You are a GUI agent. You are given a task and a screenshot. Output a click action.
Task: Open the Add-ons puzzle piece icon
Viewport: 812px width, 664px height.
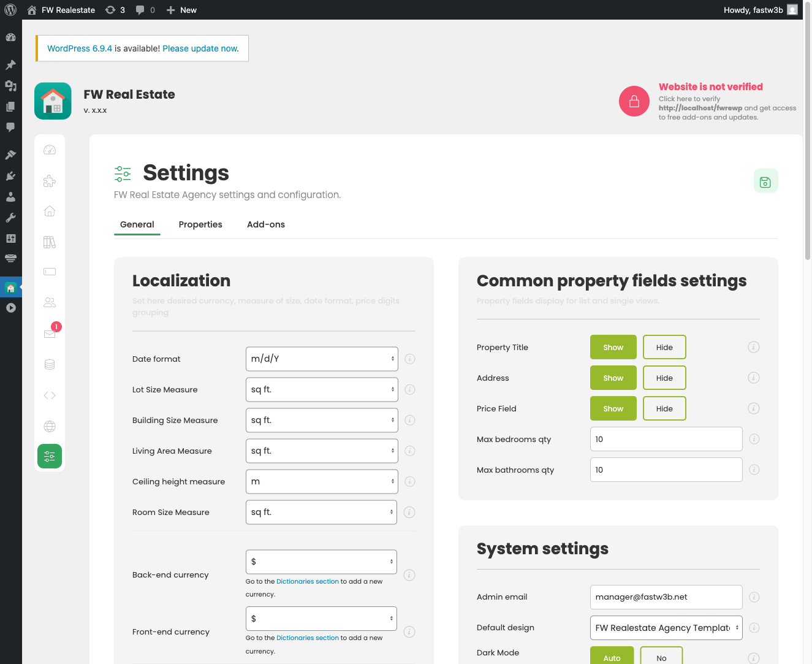tap(50, 180)
